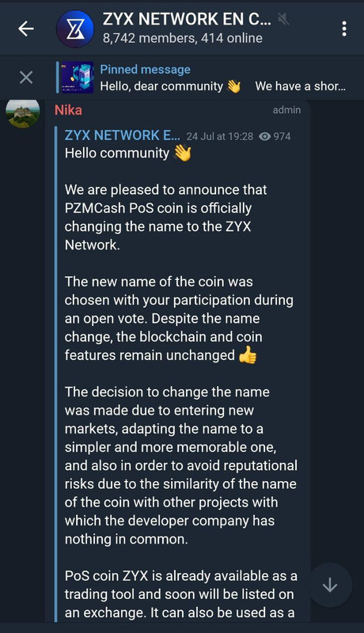
Task: Open the ZYX group avatar logo
Action: [75, 28]
